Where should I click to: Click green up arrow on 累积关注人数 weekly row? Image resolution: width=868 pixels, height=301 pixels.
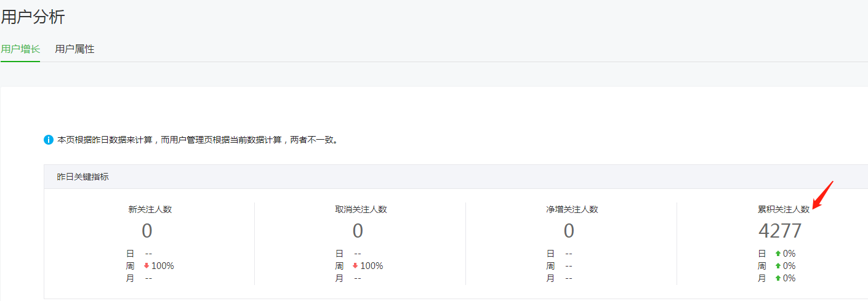pos(778,266)
